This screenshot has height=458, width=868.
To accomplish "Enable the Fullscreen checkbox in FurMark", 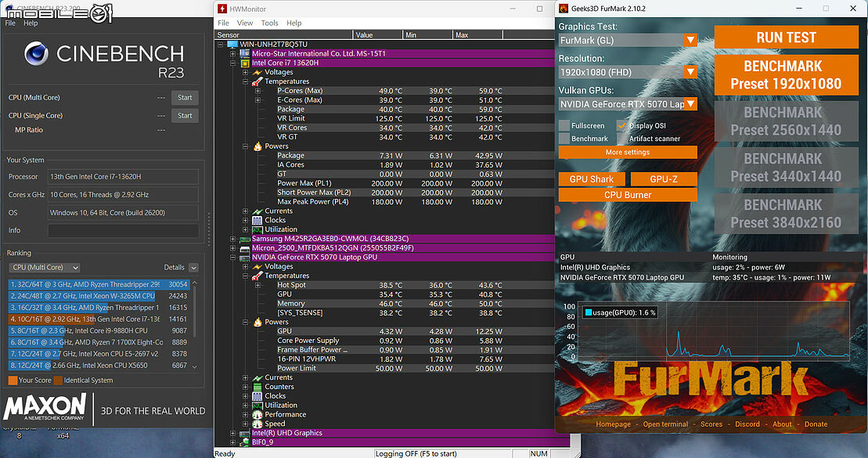I will click(x=564, y=126).
